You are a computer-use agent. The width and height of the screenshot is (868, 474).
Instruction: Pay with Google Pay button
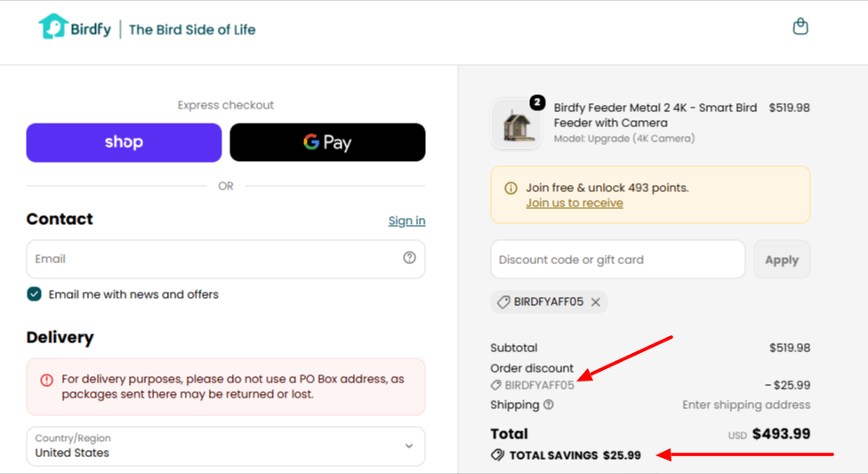click(327, 142)
